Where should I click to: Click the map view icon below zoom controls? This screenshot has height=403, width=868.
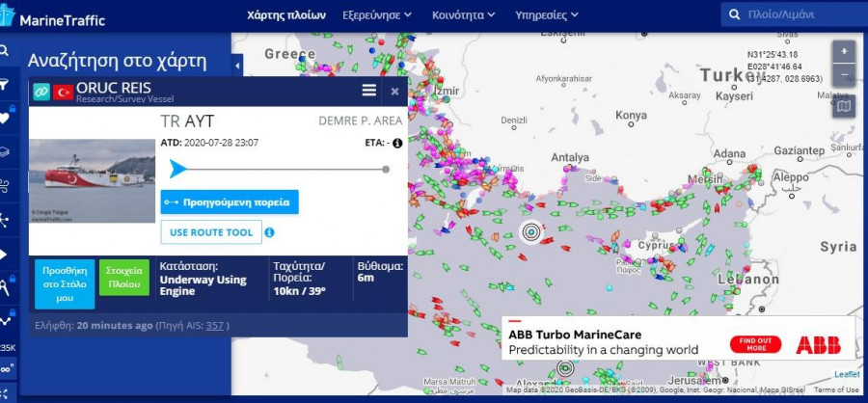pyautogui.click(x=844, y=106)
